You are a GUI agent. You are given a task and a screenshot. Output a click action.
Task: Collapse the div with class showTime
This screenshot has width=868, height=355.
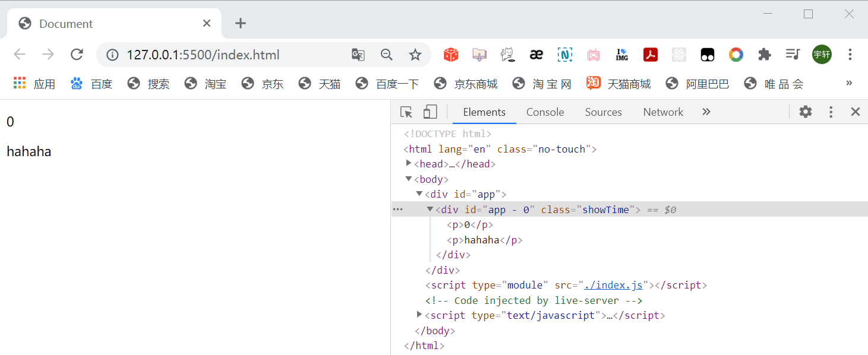430,209
